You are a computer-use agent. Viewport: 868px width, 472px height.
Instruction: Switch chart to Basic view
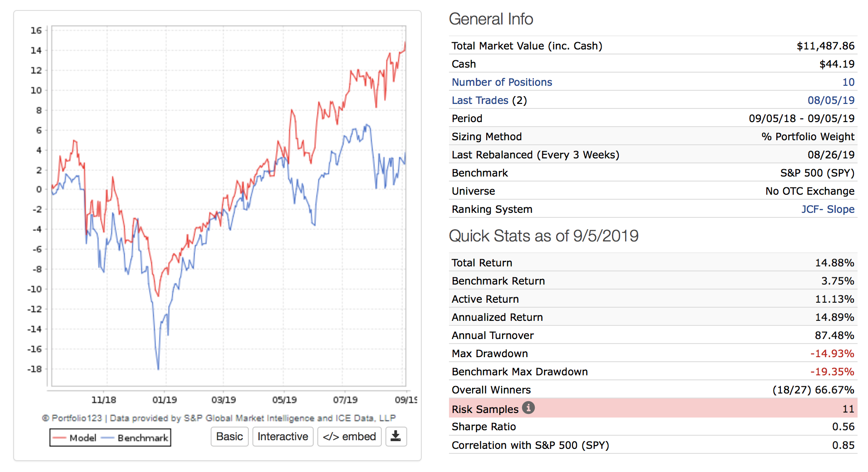pyautogui.click(x=229, y=437)
